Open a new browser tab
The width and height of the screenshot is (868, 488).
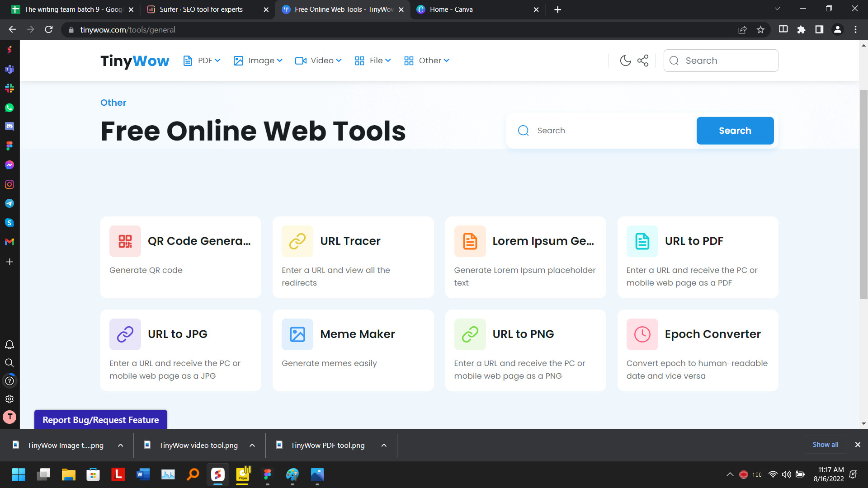[x=557, y=9]
